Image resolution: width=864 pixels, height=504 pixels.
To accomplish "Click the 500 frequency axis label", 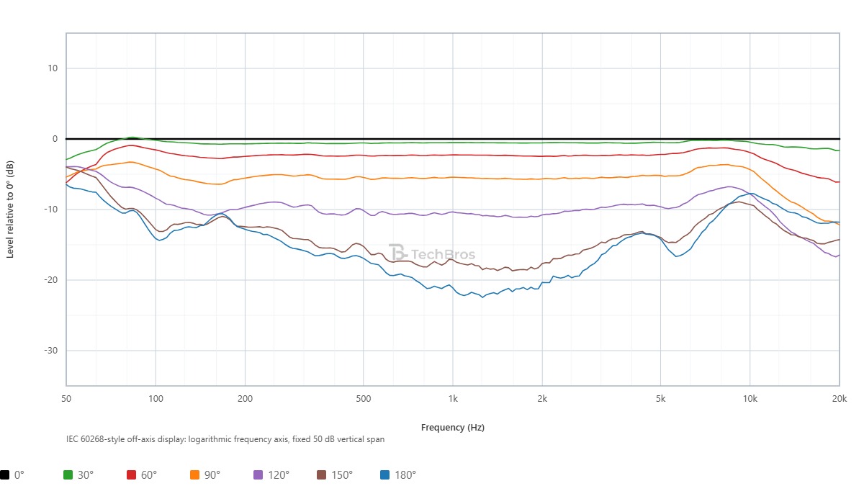I will [x=363, y=398].
